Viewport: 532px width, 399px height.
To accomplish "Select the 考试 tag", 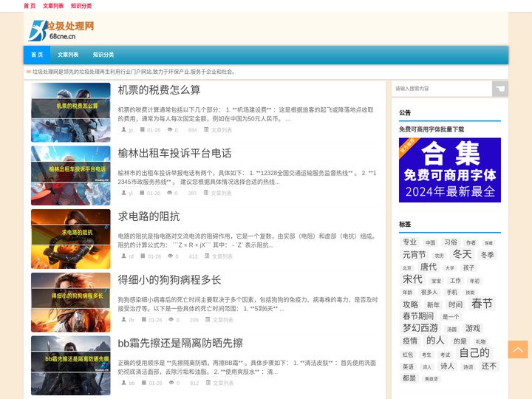I will click(445, 355).
